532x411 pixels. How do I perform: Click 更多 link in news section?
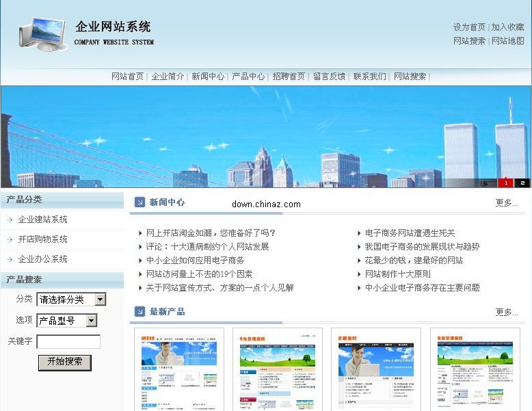pyautogui.click(x=507, y=203)
